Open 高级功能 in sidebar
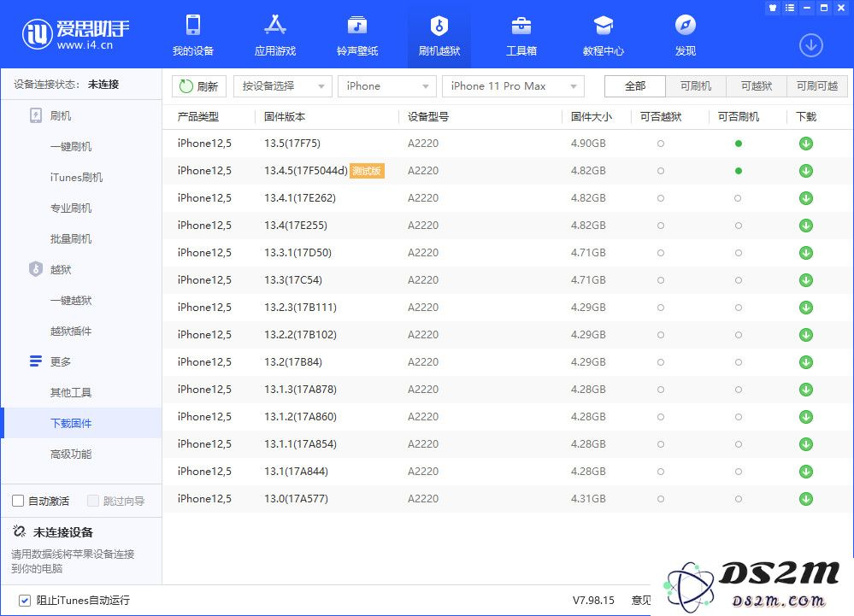 tap(71, 454)
